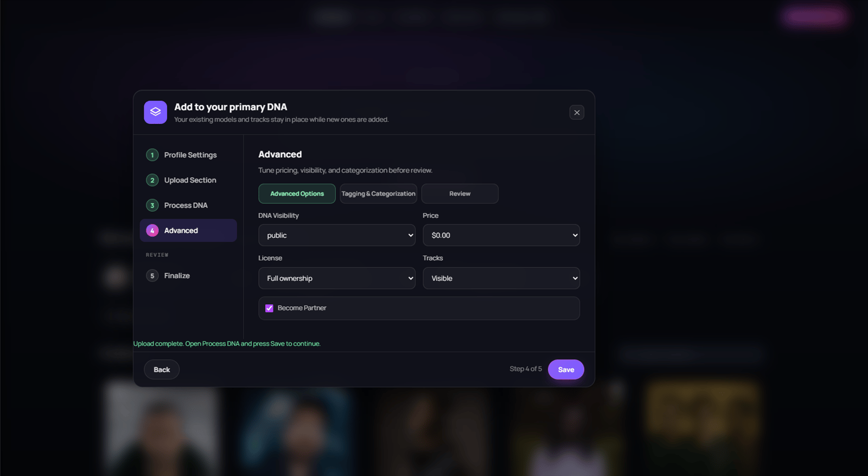
Task: Save the advanced settings
Action: (x=566, y=370)
